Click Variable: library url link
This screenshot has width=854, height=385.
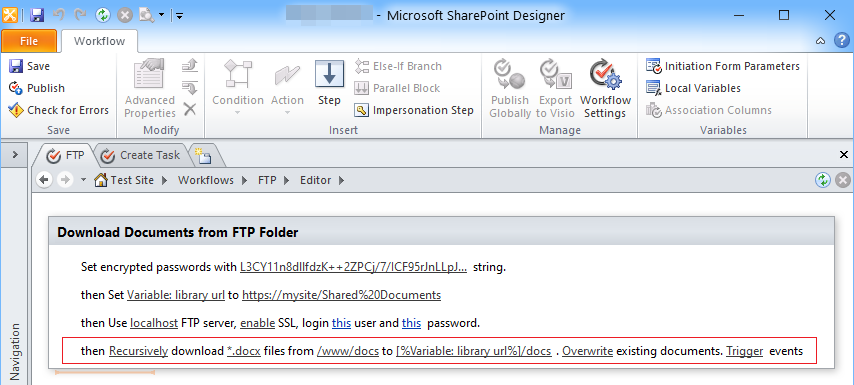click(x=176, y=295)
